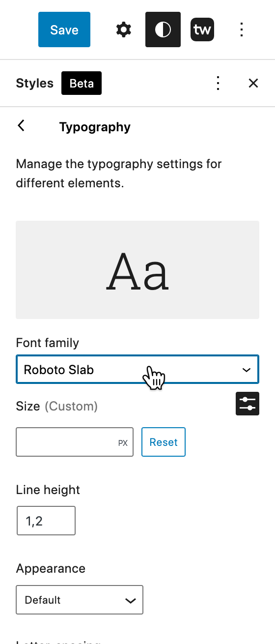The image size is (275, 644).
Task: Click the Aa typography preview box
Action: pyautogui.click(x=137, y=270)
